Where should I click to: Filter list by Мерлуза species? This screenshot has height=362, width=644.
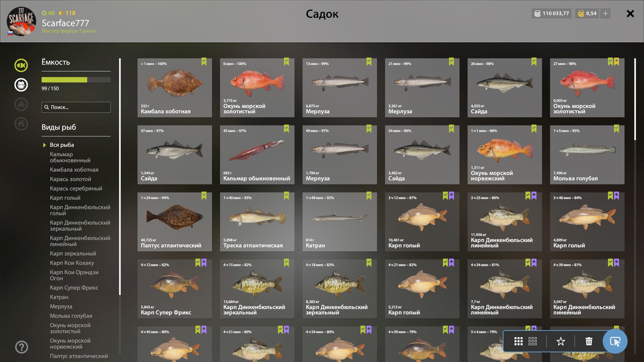click(61, 306)
